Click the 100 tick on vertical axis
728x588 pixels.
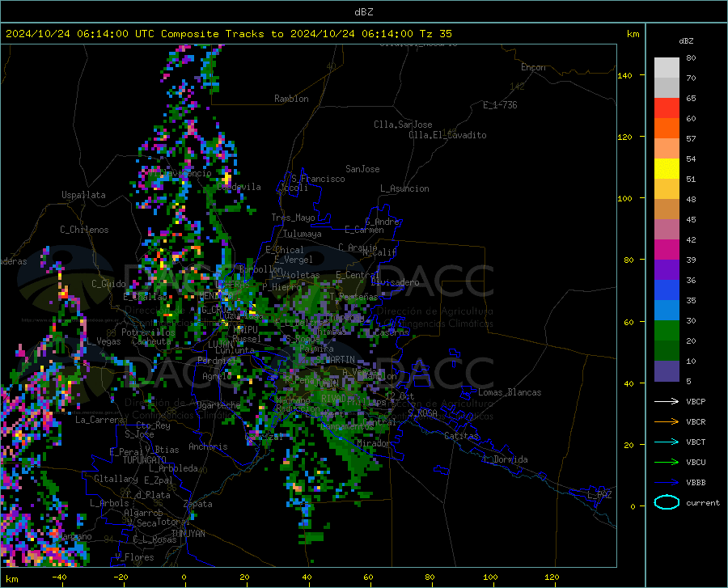[x=625, y=198]
